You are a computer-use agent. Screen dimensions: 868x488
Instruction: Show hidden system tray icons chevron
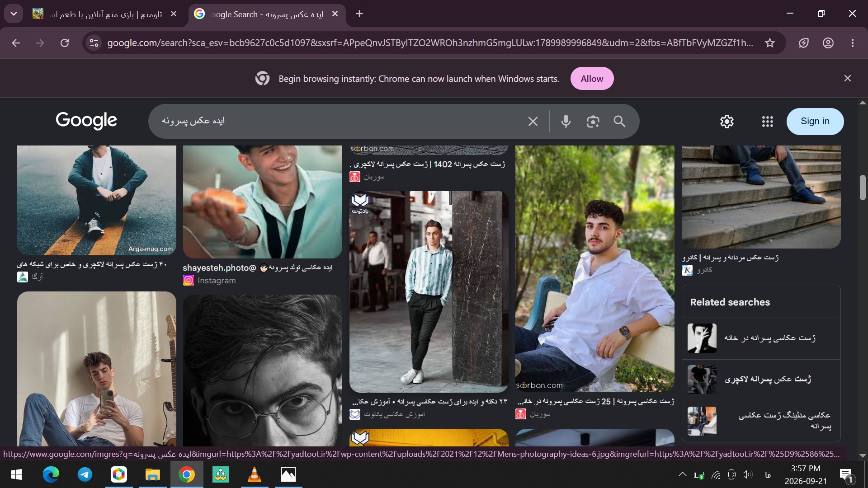[x=683, y=474]
